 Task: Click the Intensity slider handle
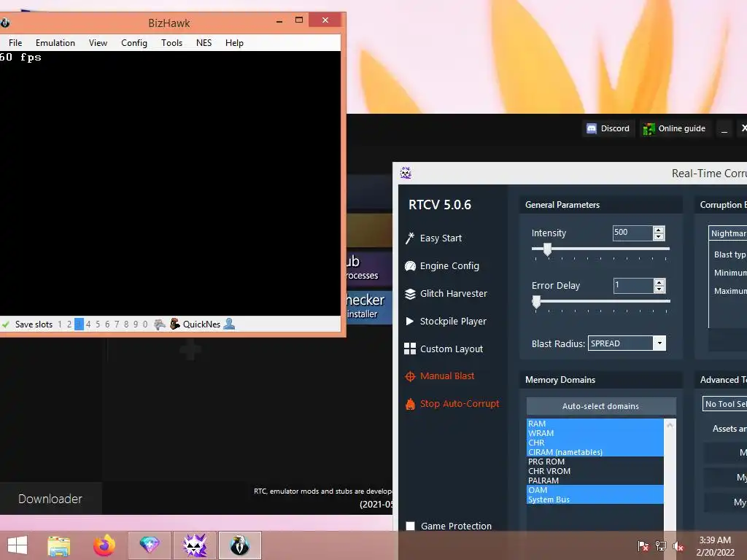[547, 249]
